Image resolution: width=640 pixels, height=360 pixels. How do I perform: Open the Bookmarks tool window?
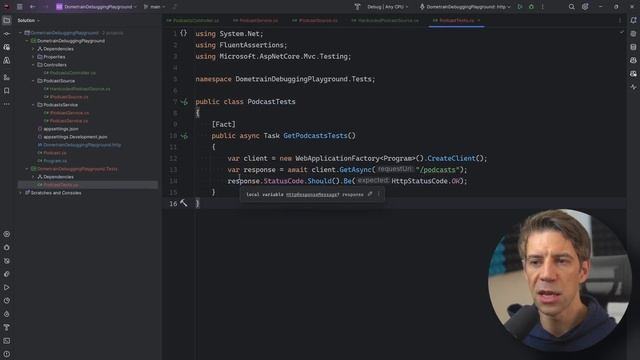tap(7, 91)
